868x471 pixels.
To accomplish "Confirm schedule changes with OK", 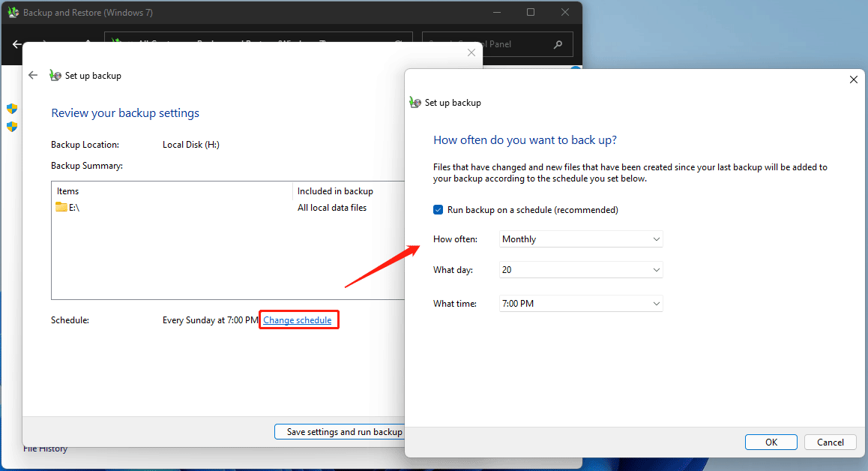I will point(771,442).
